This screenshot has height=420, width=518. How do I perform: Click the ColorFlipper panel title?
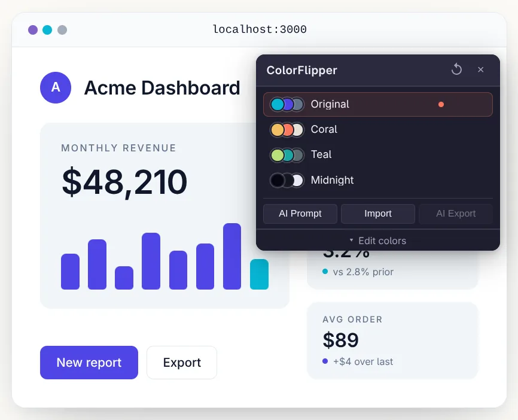(301, 70)
